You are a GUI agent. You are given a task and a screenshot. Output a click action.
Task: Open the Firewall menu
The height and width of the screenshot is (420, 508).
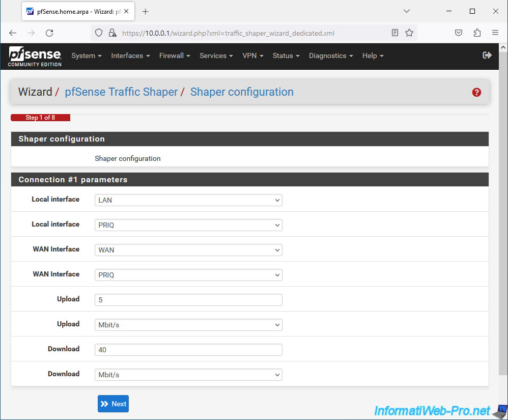174,55
